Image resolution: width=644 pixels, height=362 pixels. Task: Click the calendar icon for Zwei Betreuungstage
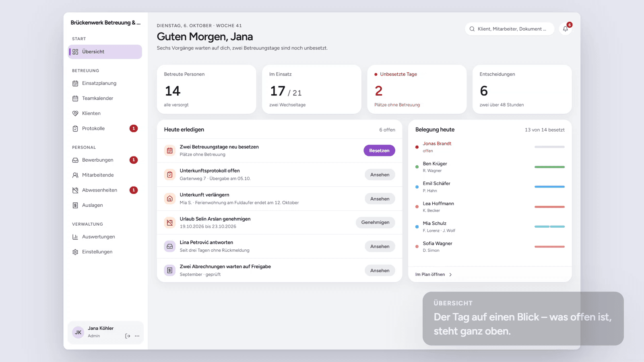coord(170,150)
